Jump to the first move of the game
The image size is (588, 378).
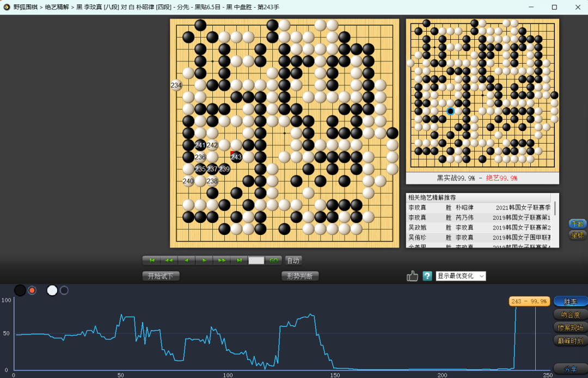pos(152,261)
